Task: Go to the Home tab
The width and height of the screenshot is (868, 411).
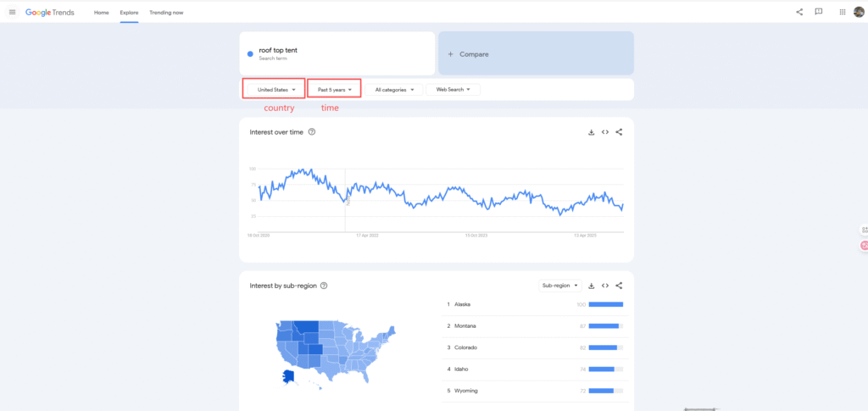Action: [101, 13]
